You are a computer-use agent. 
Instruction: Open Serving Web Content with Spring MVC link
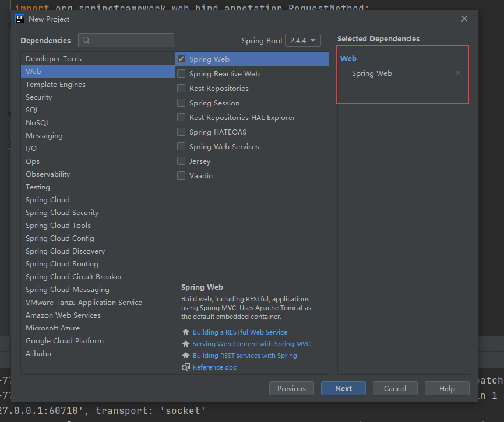pyautogui.click(x=251, y=343)
